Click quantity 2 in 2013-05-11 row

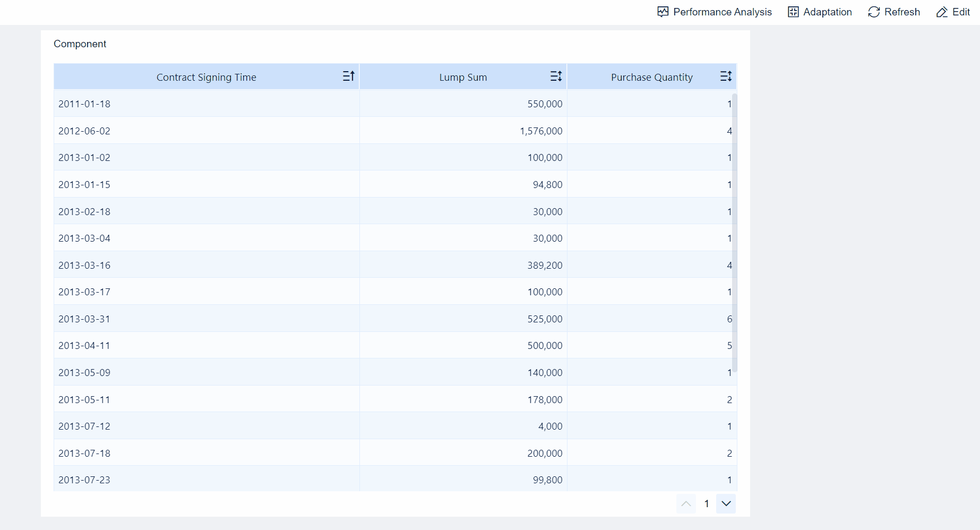(x=729, y=399)
